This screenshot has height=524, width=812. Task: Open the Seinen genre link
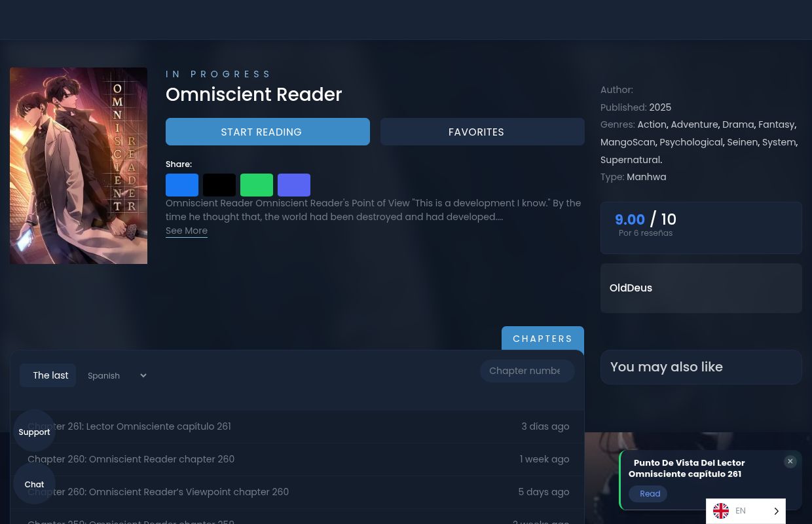[742, 142]
